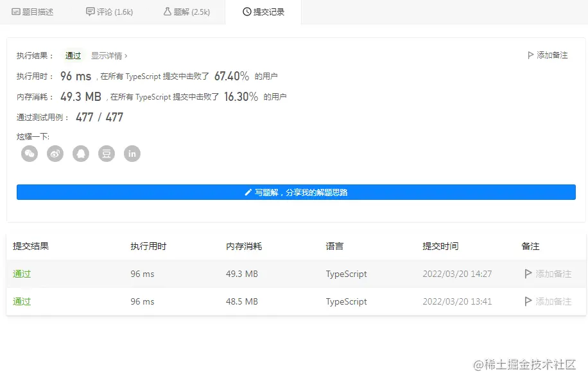Add a note to the 49.3 MB submission row

click(548, 274)
